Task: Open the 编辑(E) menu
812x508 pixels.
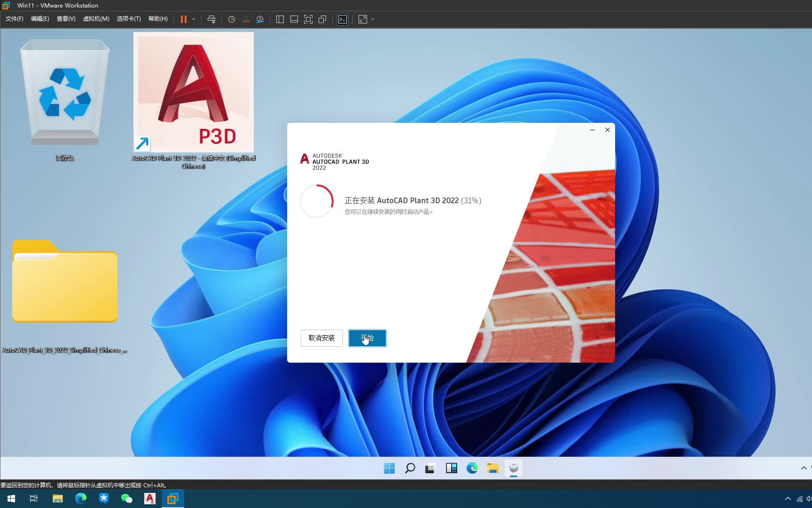Action: point(40,19)
